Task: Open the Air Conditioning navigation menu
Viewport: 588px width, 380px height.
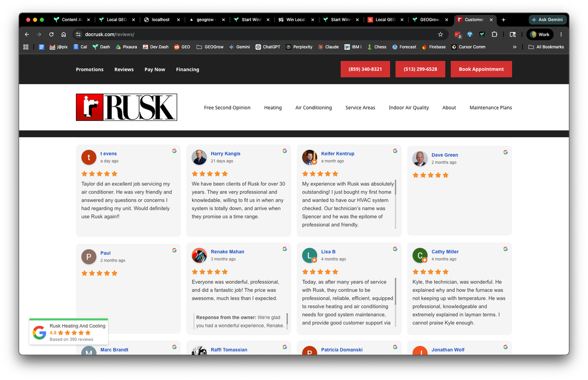Action: (x=314, y=108)
